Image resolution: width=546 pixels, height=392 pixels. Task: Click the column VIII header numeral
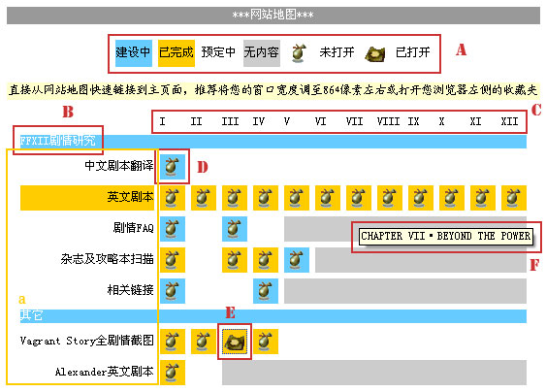tap(388, 121)
